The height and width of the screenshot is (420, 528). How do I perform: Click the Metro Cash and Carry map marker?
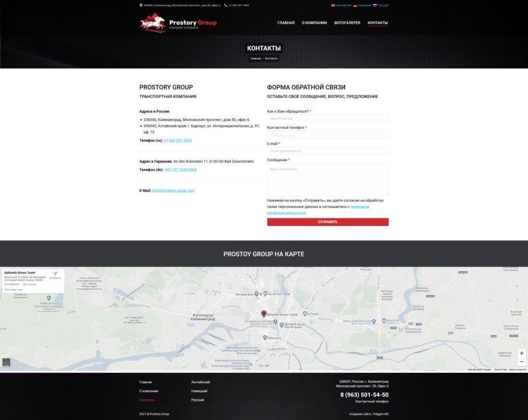[374, 321]
